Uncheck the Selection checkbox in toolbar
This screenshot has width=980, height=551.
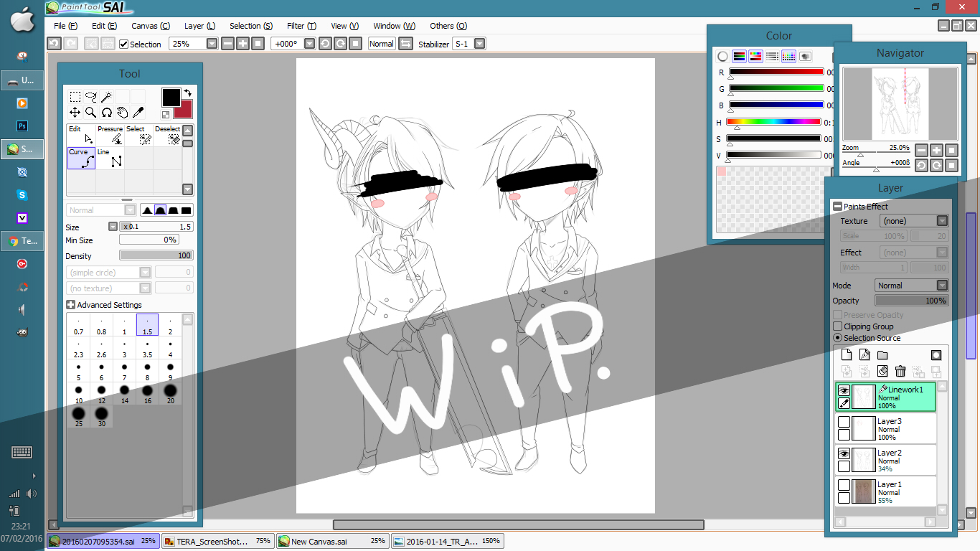tap(123, 44)
